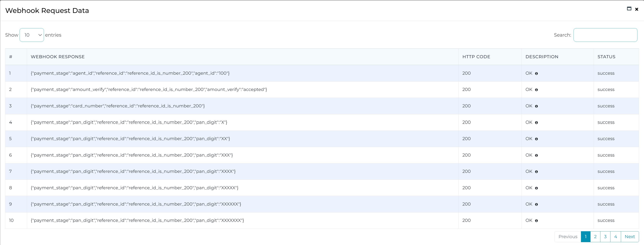Show info icon details for row 9

pos(536,204)
